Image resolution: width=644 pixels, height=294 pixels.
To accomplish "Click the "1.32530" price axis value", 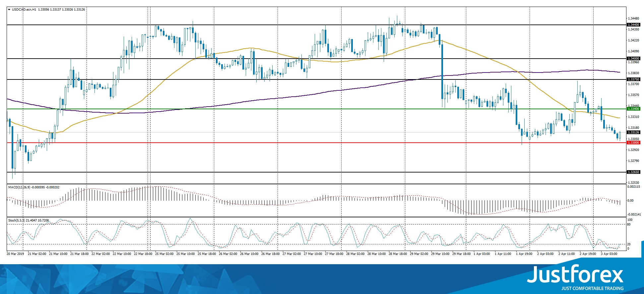I will [633, 183].
